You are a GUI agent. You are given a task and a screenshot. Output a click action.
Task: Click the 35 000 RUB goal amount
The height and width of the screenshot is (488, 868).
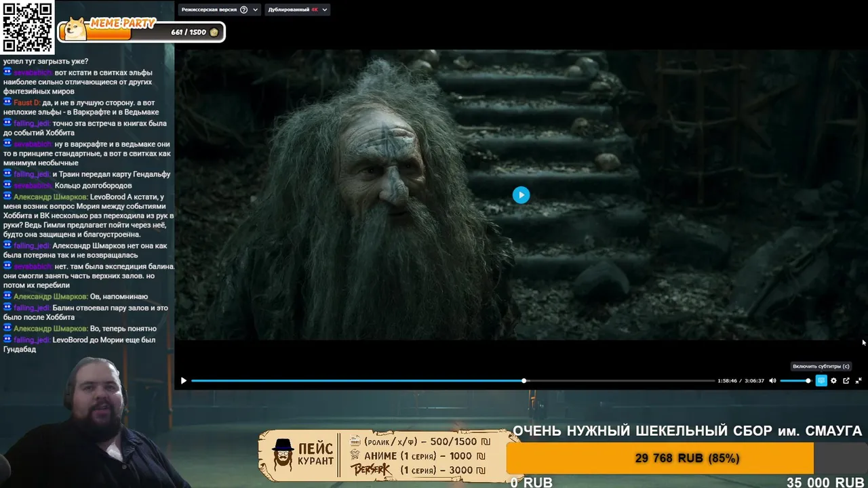coord(825,483)
